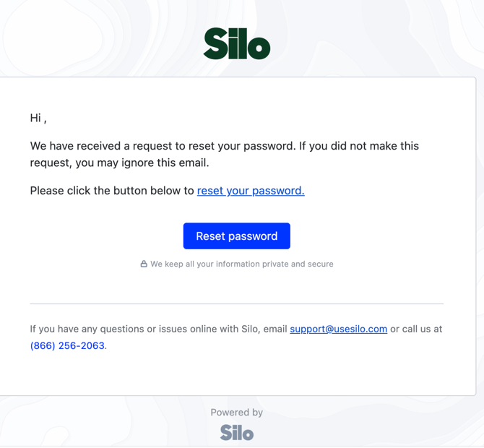Click the "Powered by" footer text
Screen dimensions: 484x448
tap(237, 413)
